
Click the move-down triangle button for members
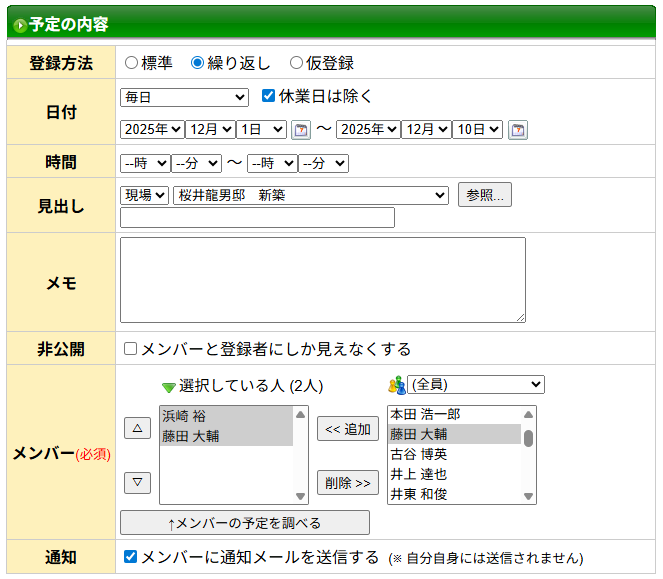tap(137, 483)
